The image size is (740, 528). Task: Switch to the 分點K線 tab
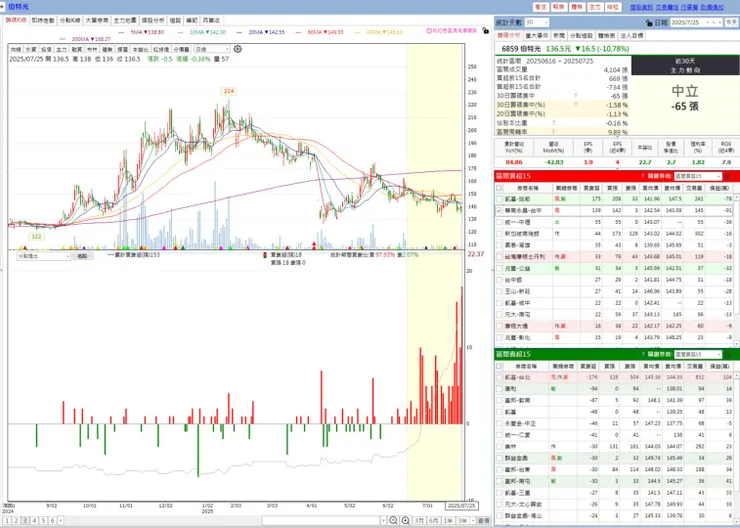pyautogui.click(x=70, y=20)
